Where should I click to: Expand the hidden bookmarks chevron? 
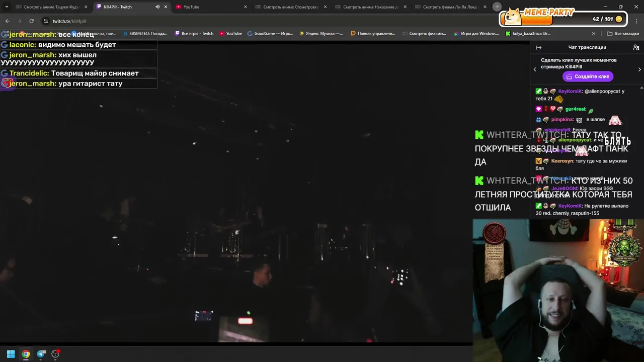pos(593,34)
